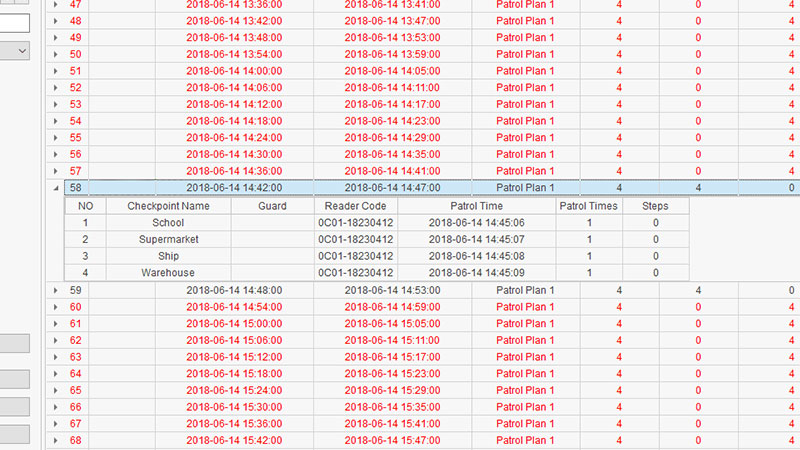
Task: Expand row 68 patrol record
Action: click(x=55, y=440)
